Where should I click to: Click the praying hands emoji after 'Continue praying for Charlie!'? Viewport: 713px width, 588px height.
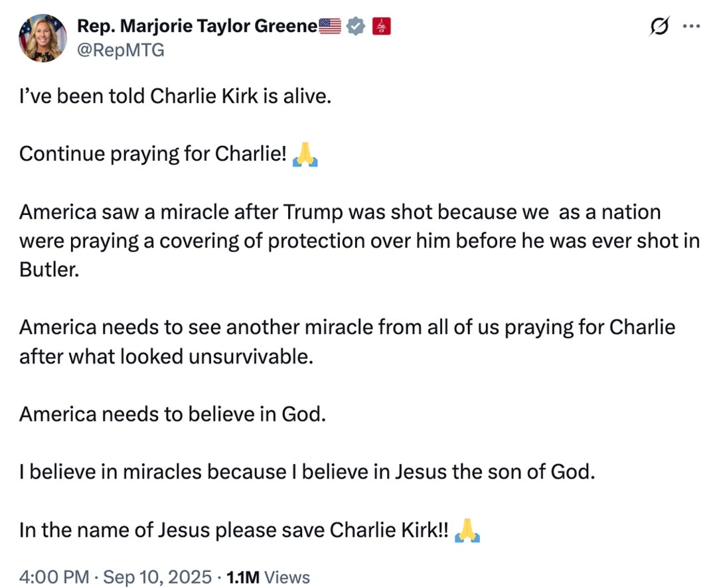(x=306, y=153)
